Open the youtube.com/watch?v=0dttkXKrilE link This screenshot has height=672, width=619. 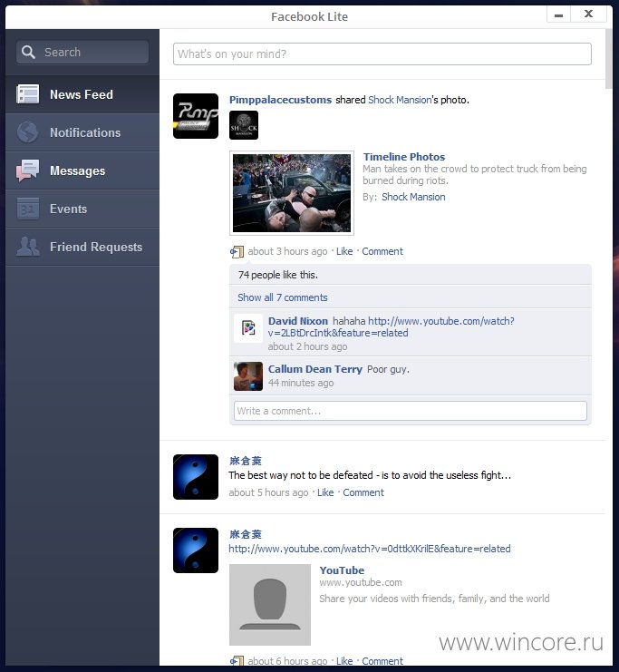[369, 549]
